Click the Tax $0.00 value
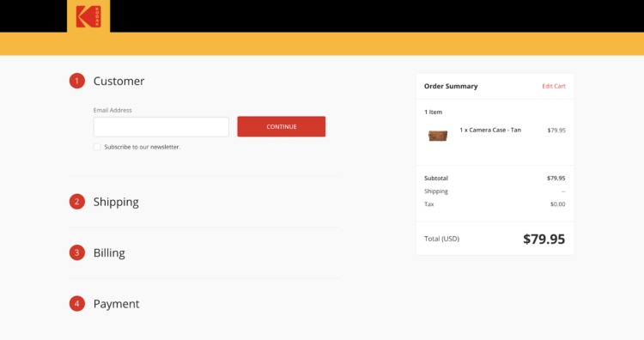The image size is (644, 340). (558, 204)
